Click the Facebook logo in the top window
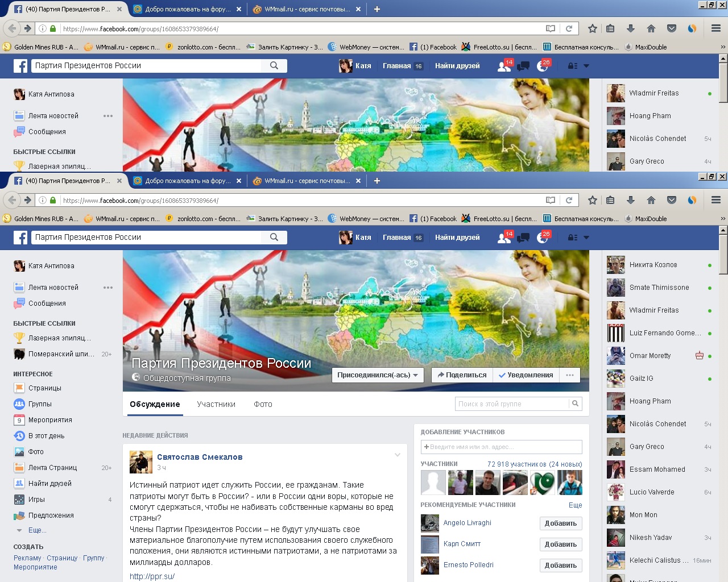Viewport: 728px width, 582px height. pos(20,66)
